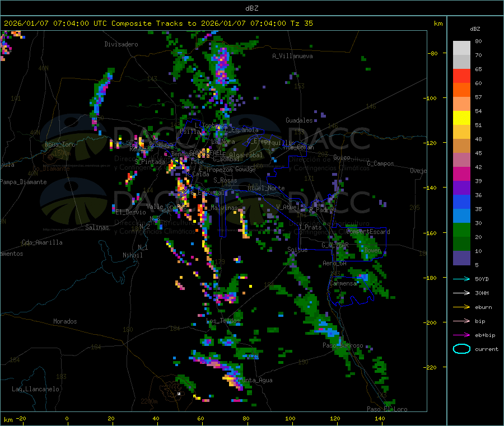
Task: Click the 'Los_Toldos' map label
Action: pos(223,321)
